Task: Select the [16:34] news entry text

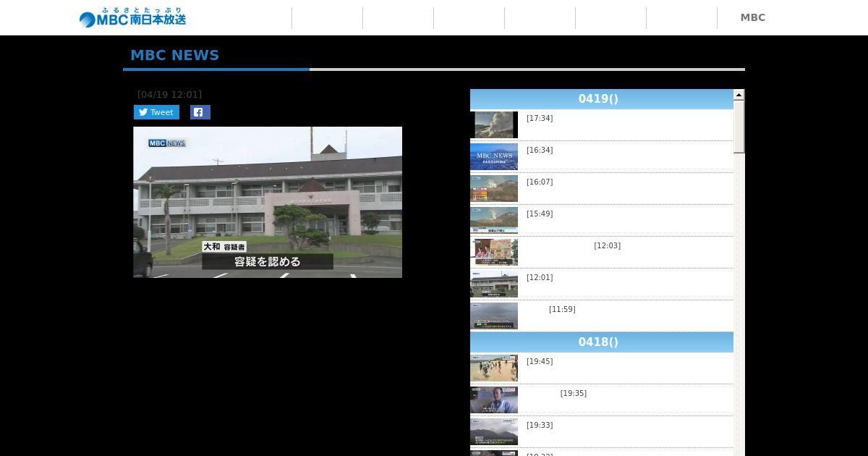Action: pos(540,150)
